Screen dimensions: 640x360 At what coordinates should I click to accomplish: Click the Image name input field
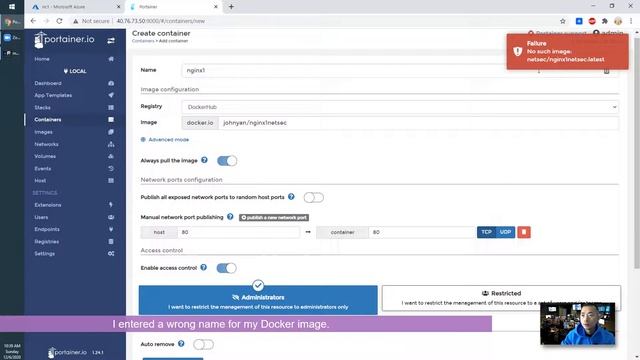(x=418, y=123)
